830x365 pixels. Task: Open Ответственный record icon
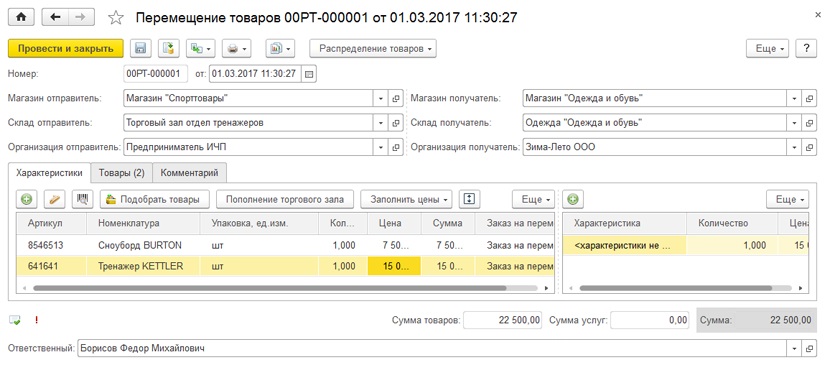(809, 349)
